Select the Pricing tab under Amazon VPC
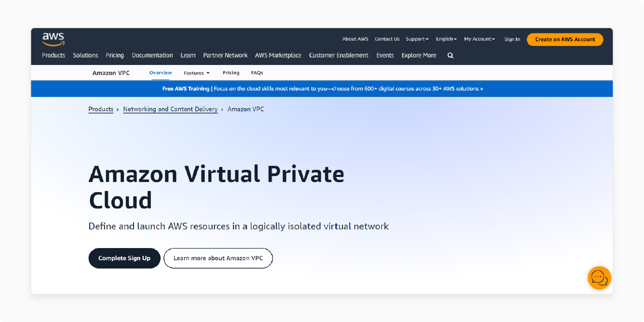The height and width of the screenshot is (322, 644). (231, 73)
